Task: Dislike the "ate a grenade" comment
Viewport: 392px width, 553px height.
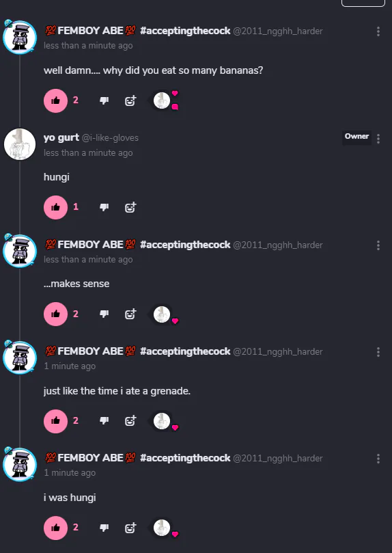Action: (104, 420)
